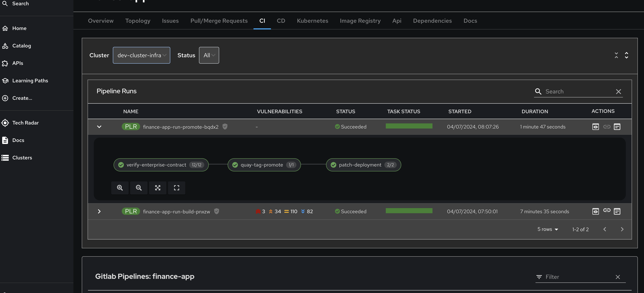Open Learning Paths from sidebar

point(30,81)
